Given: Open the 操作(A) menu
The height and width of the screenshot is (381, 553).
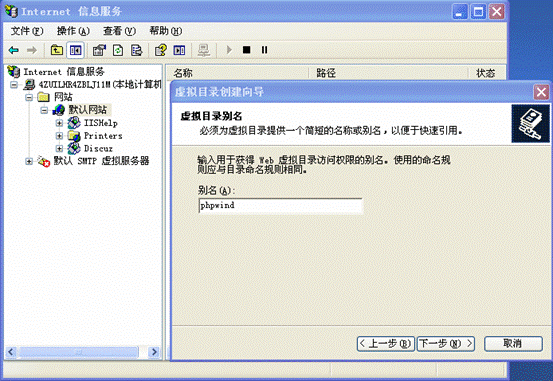Looking at the screenshot, I should (x=73, y=31).
